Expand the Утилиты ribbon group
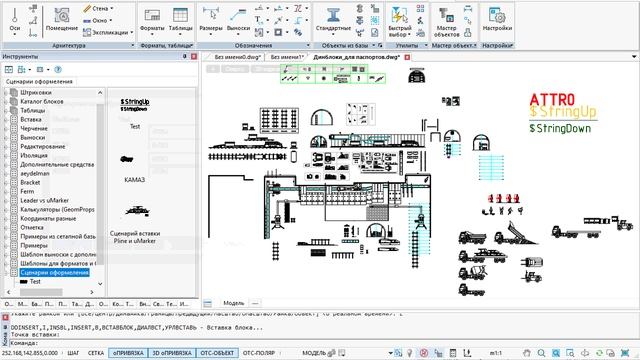The height and width of the screenshot is (360, 640). pyautogui.click(x=426, y=45)
